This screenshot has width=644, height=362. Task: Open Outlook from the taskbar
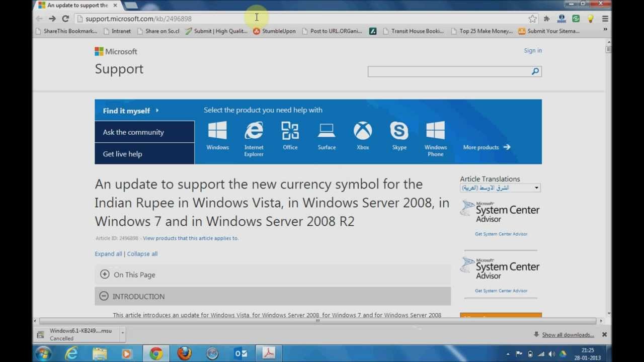tap(240, 354)
